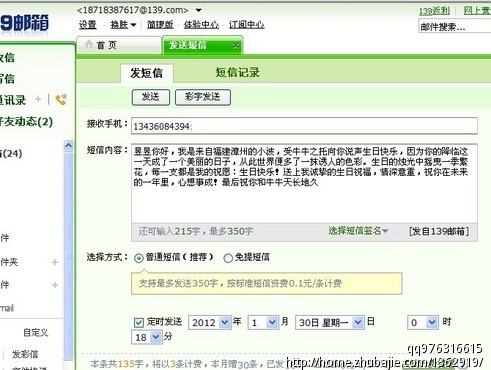The image size is (491, 370).
Task: Click the 接收手机 recipient number field
Action: (304, 126)
